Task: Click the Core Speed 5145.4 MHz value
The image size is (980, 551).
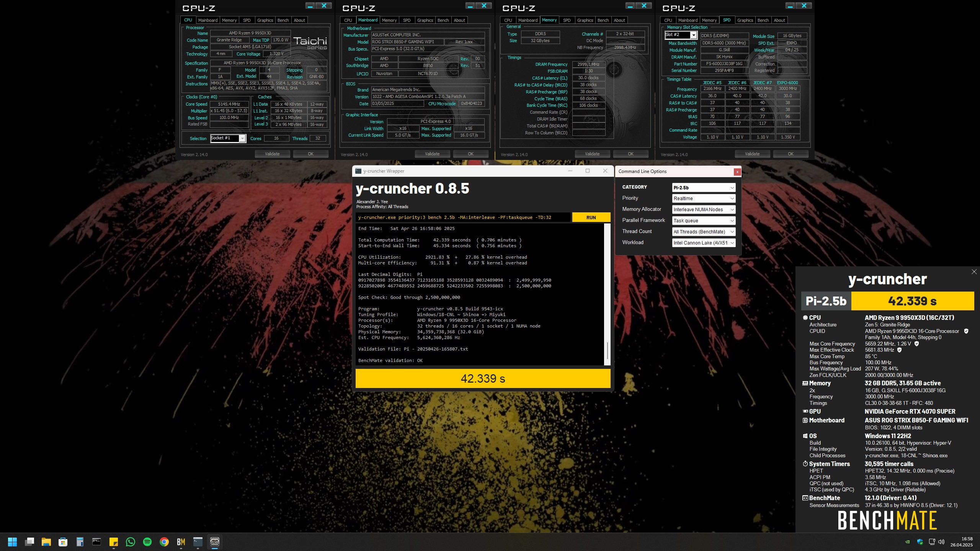Action: pyautogui.click(x=229, y=104)
